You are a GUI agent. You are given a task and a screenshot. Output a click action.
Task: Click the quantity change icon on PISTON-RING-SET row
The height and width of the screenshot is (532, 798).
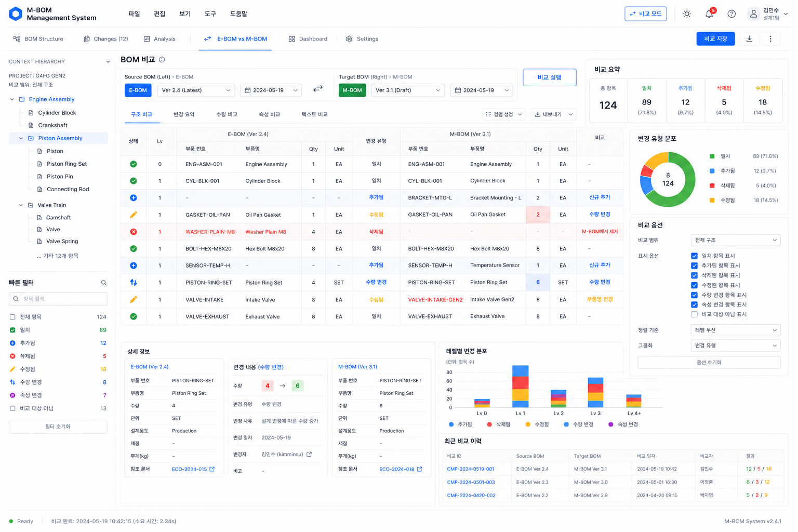tap(134, 283)
